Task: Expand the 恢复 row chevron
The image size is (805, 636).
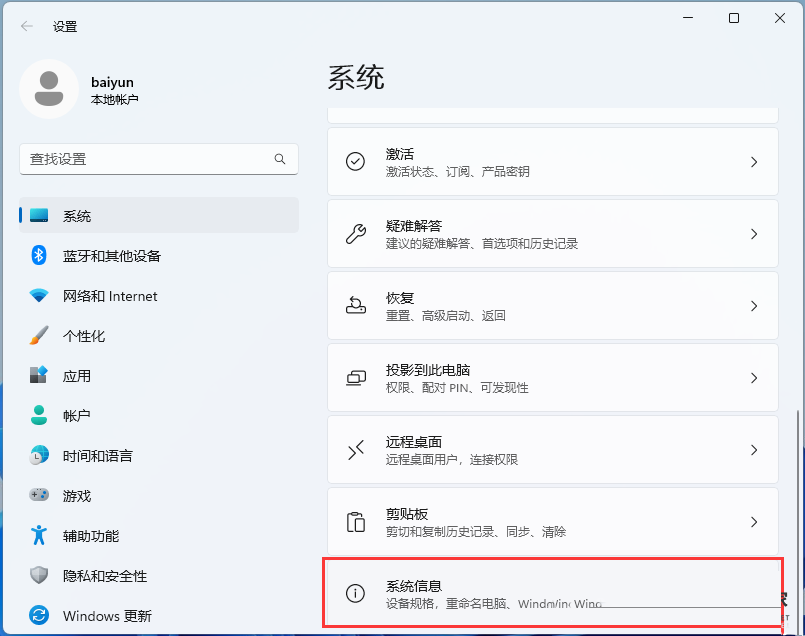Action: pyautogui.click(x=754, y=306)
